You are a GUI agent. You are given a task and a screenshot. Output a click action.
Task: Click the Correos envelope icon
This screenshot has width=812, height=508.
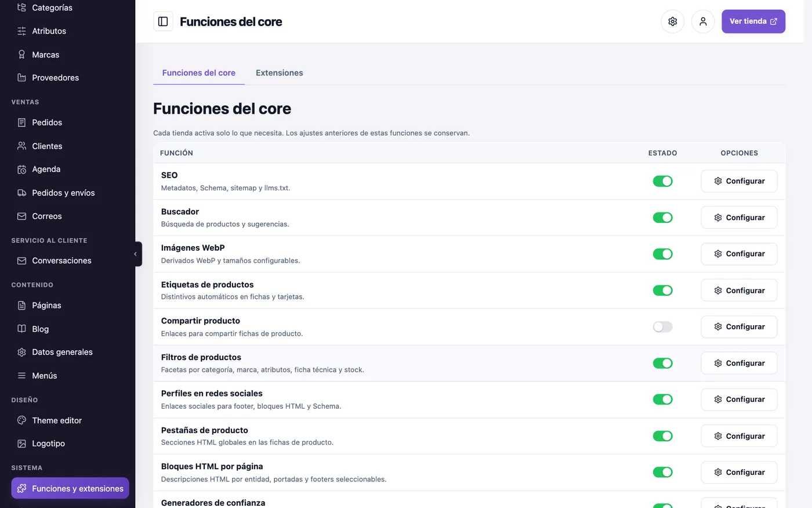21,216
